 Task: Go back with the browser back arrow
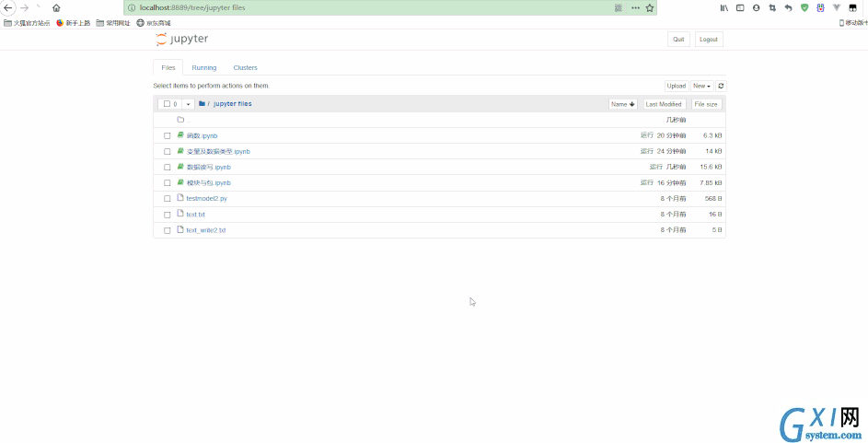pyautogui.click(x=7, y=7)
